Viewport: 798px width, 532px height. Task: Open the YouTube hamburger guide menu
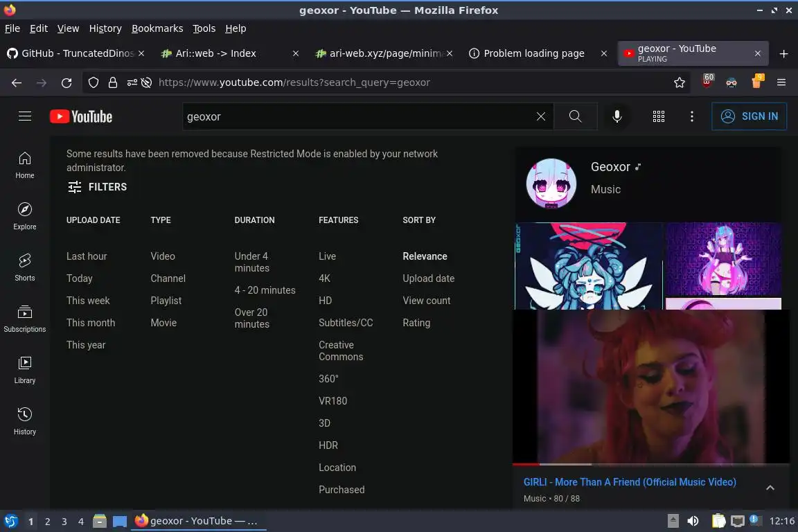pyautogui.click(x=25, y=116)
